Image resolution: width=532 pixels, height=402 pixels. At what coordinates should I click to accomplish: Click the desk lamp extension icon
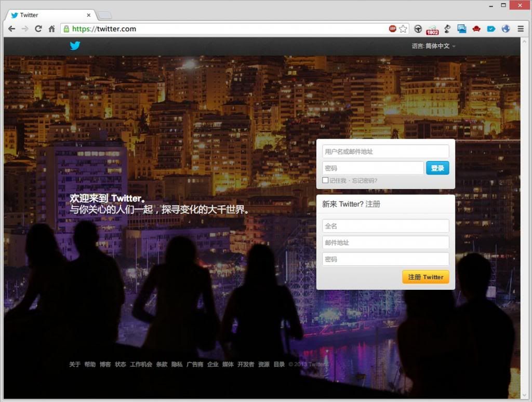coord(447,29)
